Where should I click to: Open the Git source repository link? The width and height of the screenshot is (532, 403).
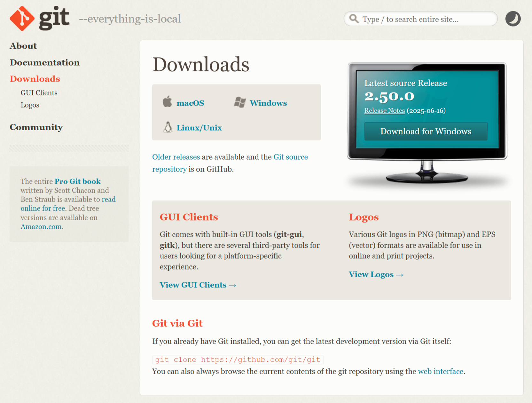230,163
